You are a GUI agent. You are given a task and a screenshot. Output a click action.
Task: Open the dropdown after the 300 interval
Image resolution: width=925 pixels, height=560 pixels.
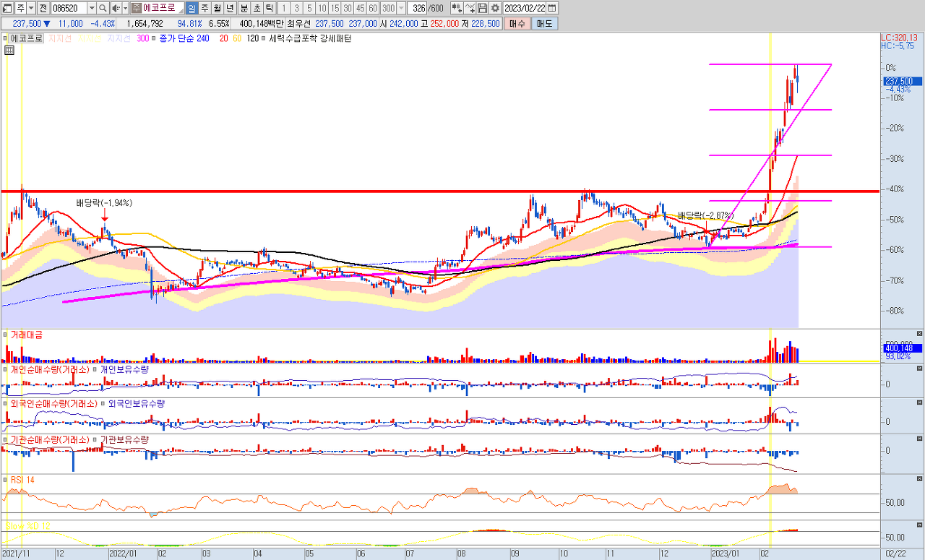[402, 8]
